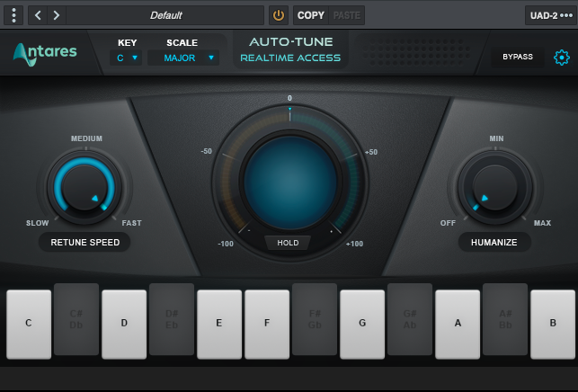
Task: Toggle the F# Gb key
Action: click(315, 319)
